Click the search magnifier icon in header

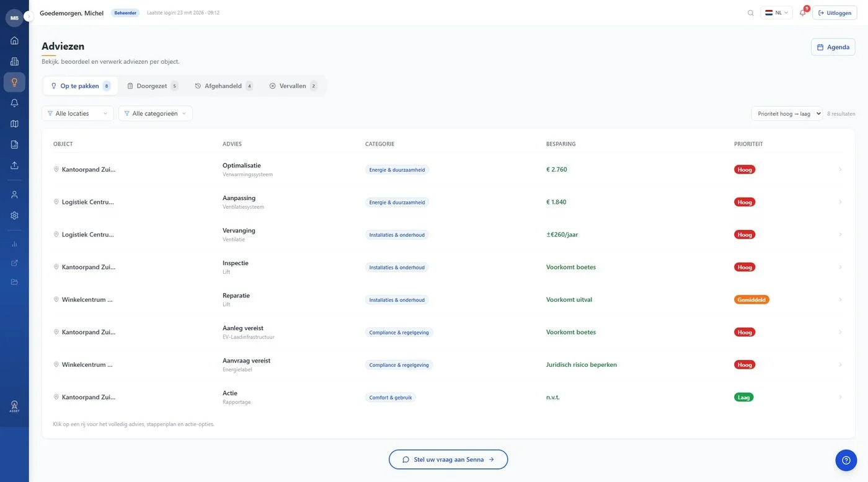[x=751, y=13]
